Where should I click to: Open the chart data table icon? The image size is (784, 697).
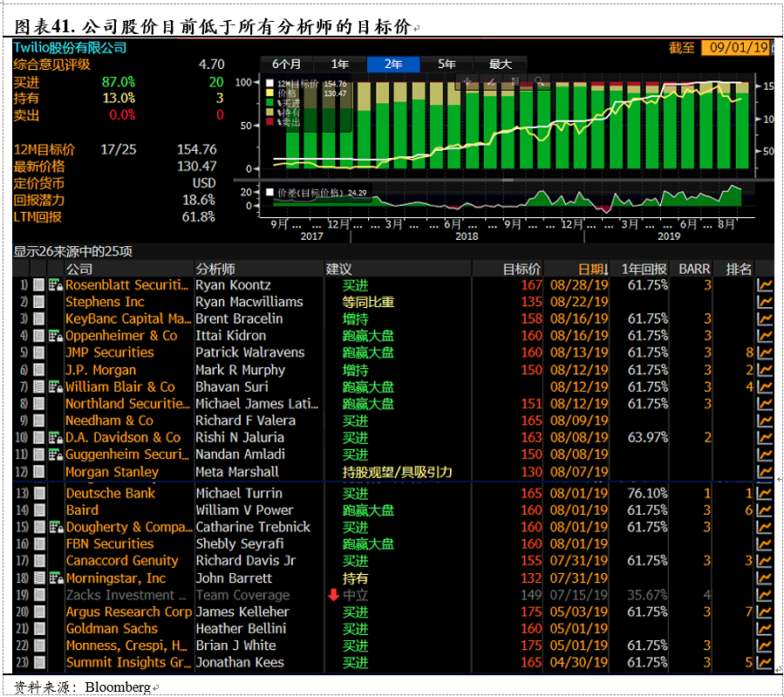tap(515, 81)
